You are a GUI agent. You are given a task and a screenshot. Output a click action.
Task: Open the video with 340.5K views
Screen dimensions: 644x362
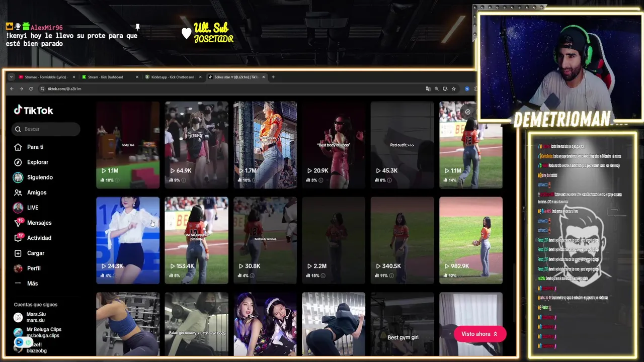coord(402,240)
